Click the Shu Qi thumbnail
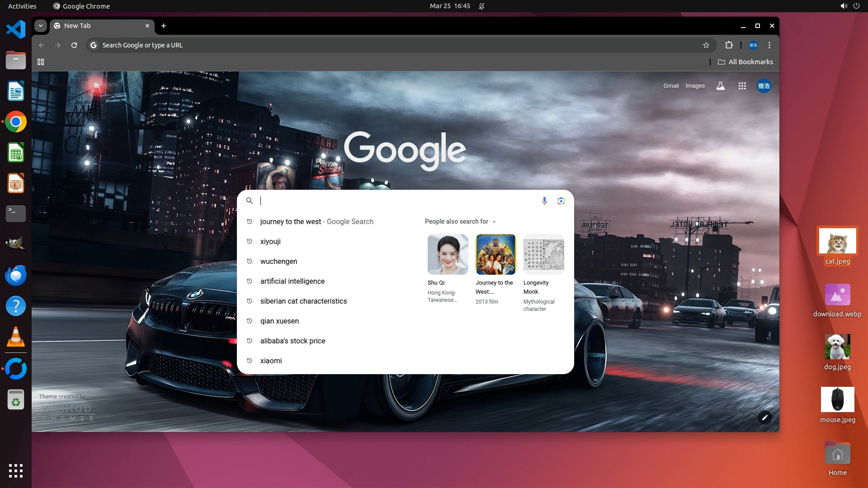This screenshot has height=488, width=868. point(448,254)
